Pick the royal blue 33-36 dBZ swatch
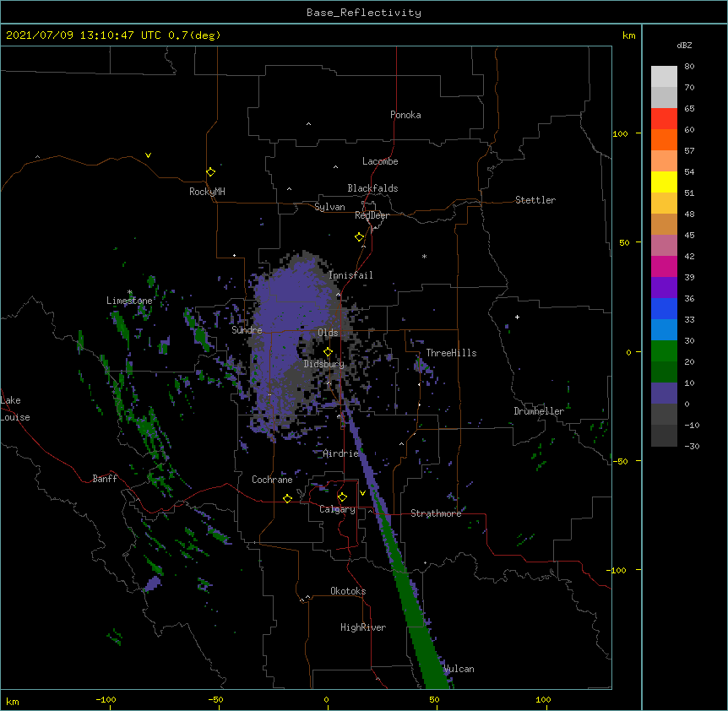The width and height of the screenshot is (728, 711). pyautogui.click(x=664, y=308)
